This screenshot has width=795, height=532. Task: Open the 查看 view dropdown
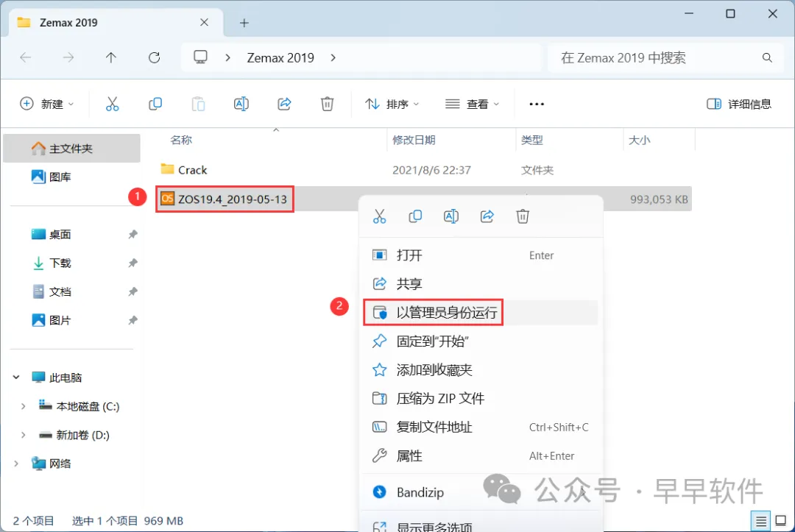pyautogui.click(x=472, y=104)
